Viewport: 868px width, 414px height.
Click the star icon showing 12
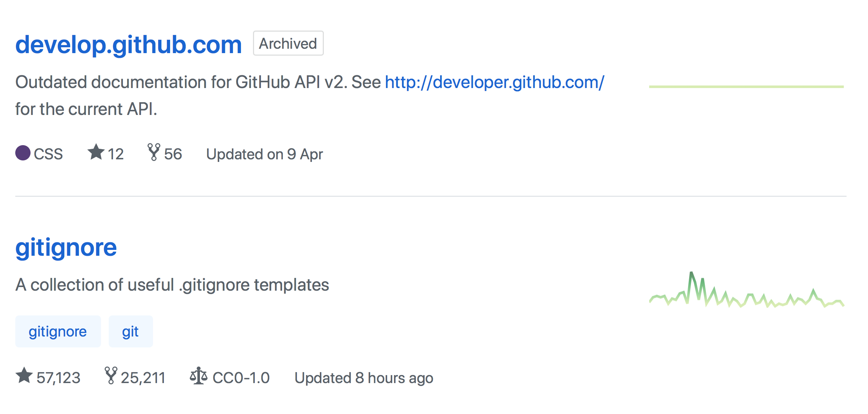[96, 152]
